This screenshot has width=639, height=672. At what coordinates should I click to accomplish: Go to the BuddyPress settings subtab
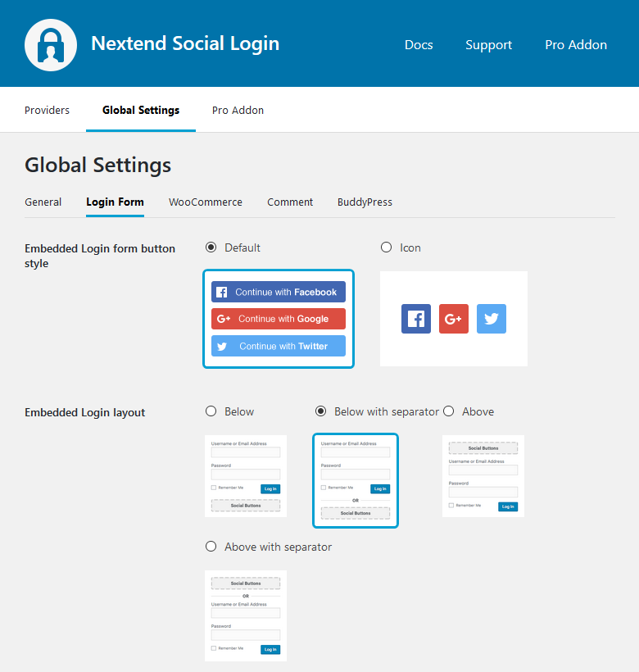pos(365,202)
